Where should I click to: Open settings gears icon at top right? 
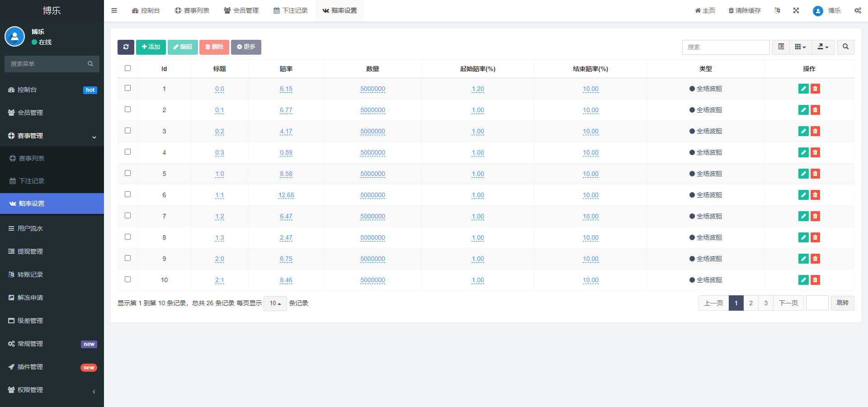[858, 10]
